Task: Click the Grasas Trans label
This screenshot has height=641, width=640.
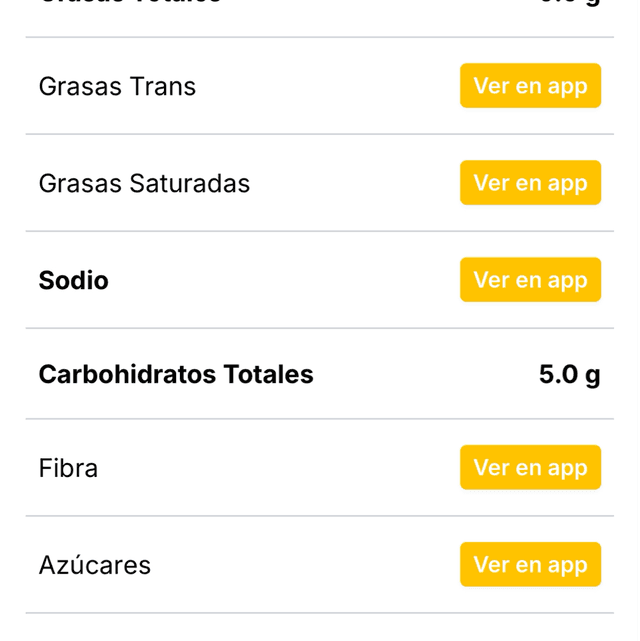Action: (117, 87)
